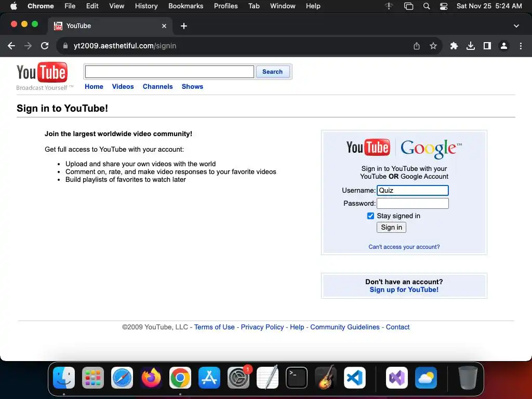The width and height of the screenshot is (532, 399).
Task: Open the weather cloud app in dock
Action: (426, 378)
